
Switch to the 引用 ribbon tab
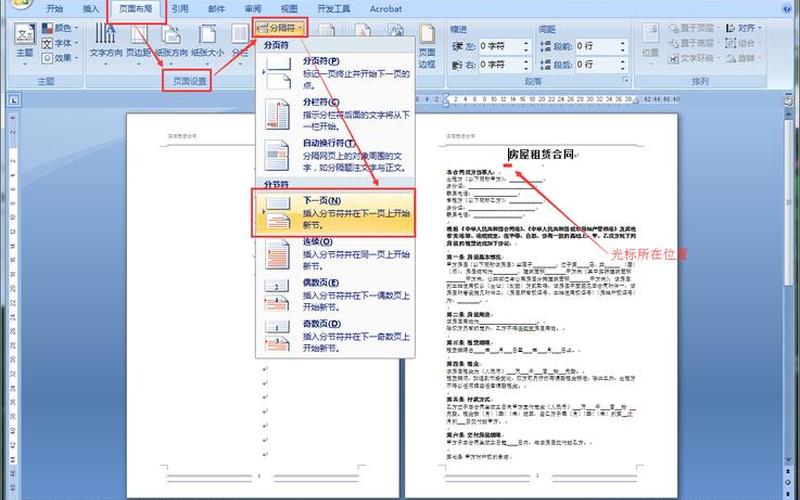point(180,9)
